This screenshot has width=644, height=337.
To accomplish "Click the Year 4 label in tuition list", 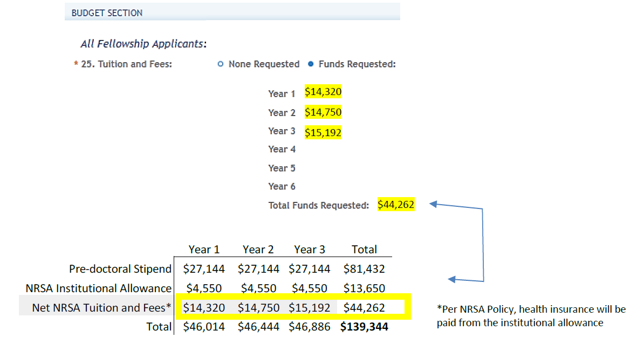I will pos(282,149).
